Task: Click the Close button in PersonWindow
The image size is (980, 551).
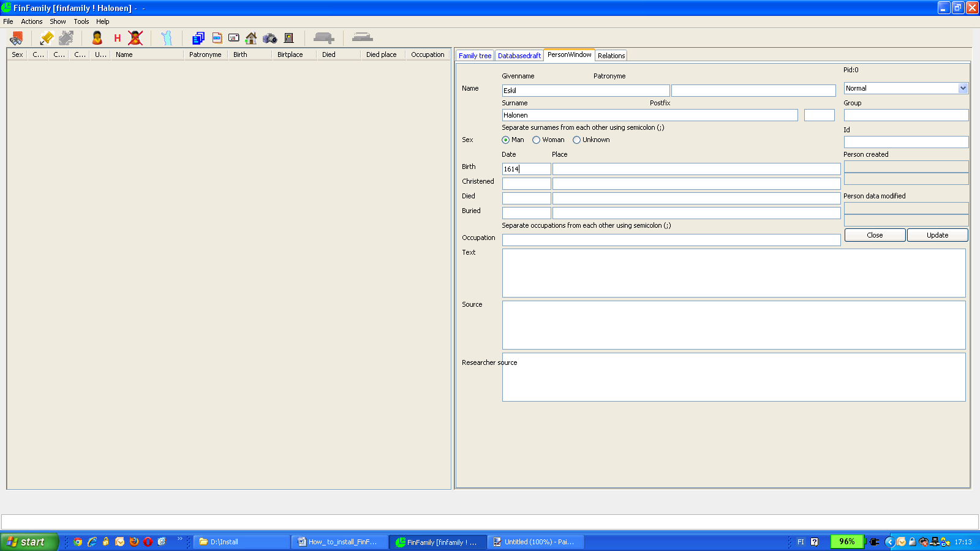Action: click(x=875, y=235)
